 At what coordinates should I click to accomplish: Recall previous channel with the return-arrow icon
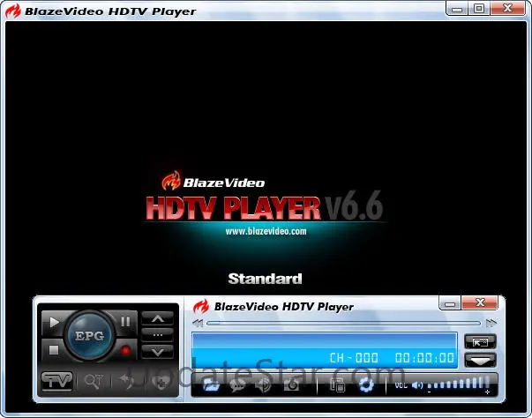click(x=128, y=381)
